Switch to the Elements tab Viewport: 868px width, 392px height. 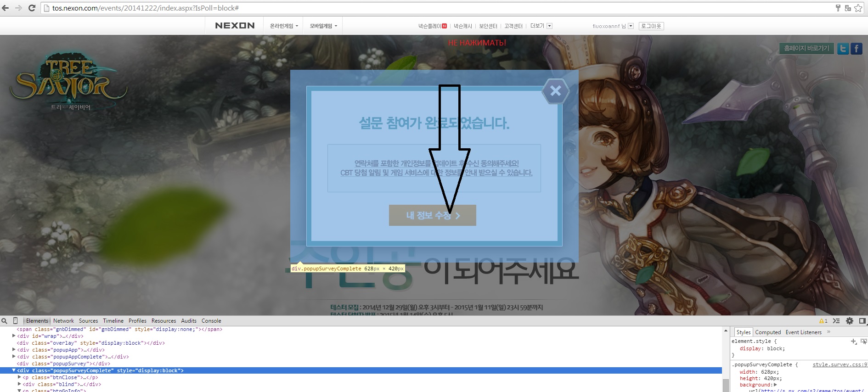point(37,321)
